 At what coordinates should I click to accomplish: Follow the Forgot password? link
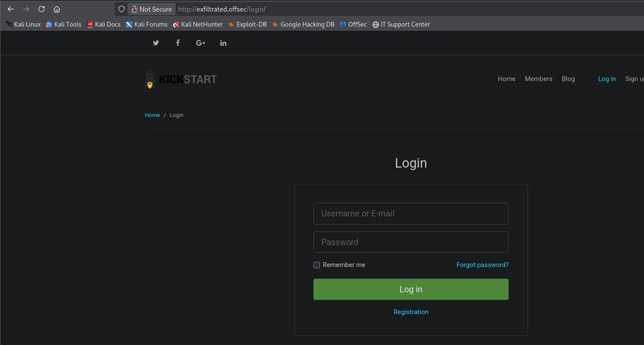click(x=483, y=265)
